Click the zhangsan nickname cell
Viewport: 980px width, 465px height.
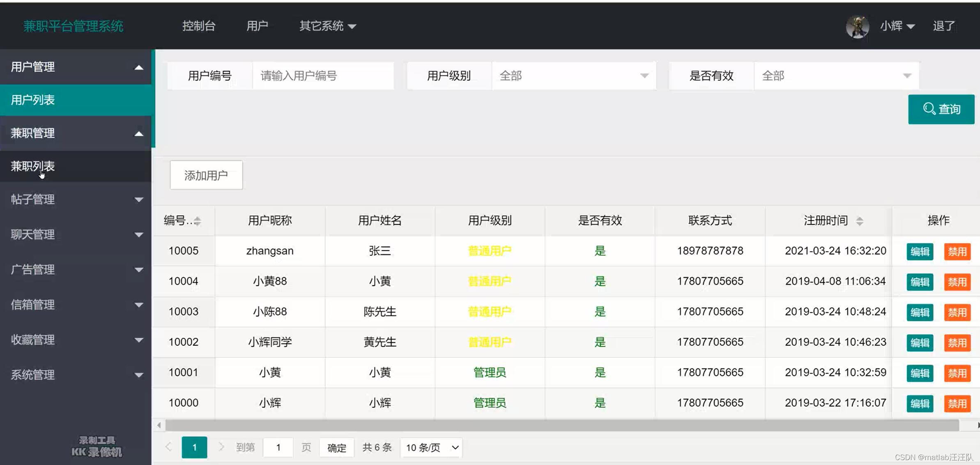coord(270,251)
